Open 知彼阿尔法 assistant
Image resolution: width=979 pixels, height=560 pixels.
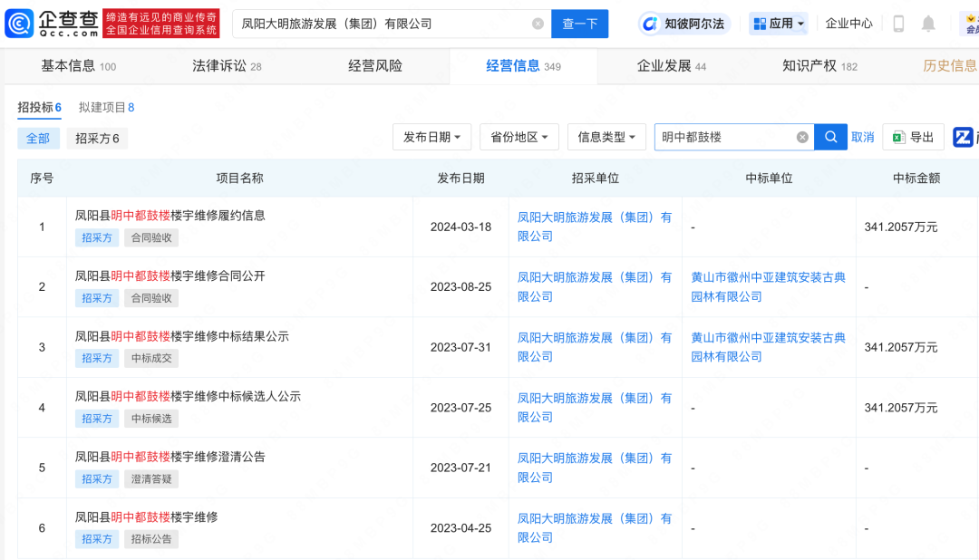pyautogui.click(x=683, y=24)
